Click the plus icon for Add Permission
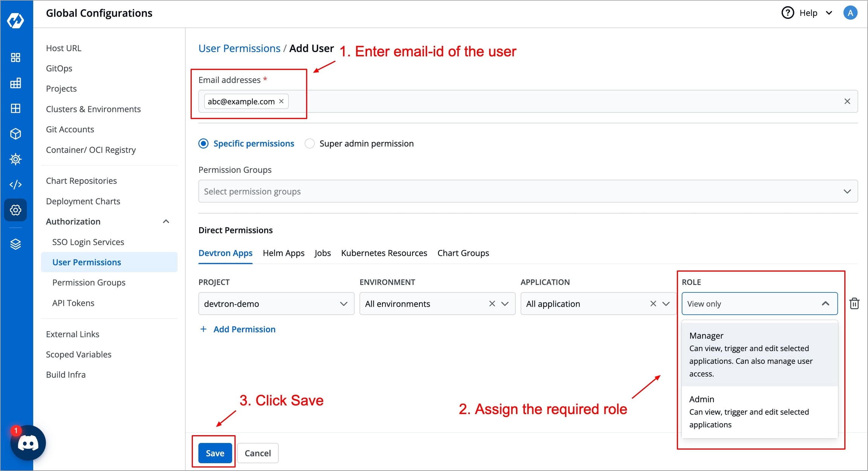The height and width of the screenshot is (471, 868). pyautogui.click(x=203, y=329)
